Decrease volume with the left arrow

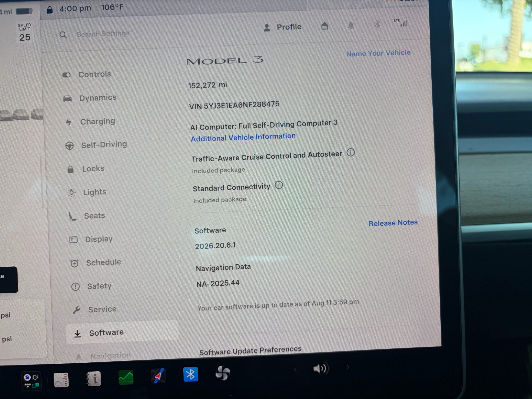pos(296,369)
